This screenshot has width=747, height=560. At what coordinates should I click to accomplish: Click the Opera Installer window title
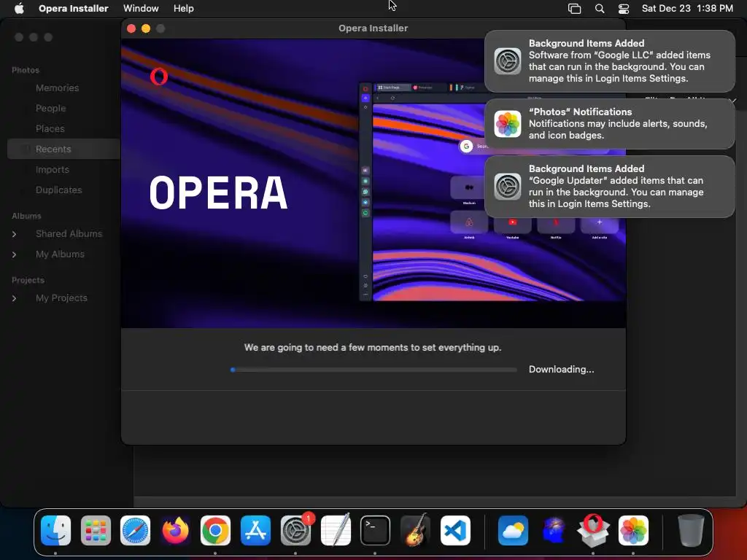pyautogui.click(x=373, y=28)
